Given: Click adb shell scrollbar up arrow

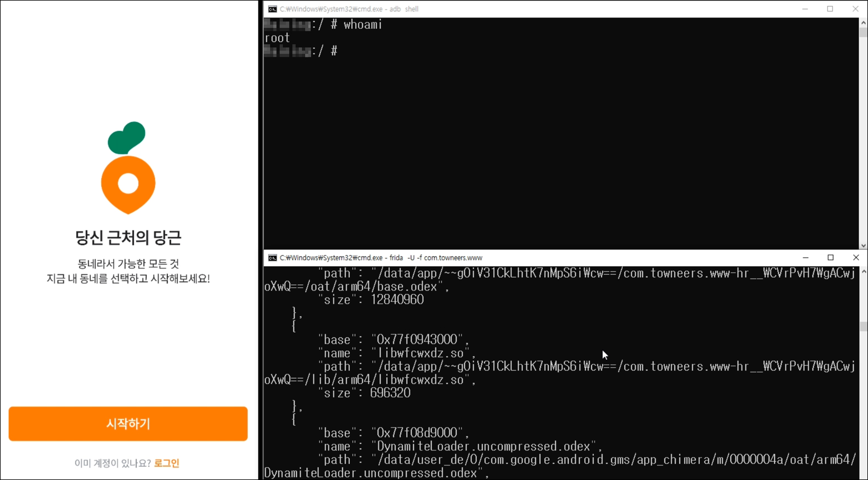Looking at the screenshot, I should 863,22.
